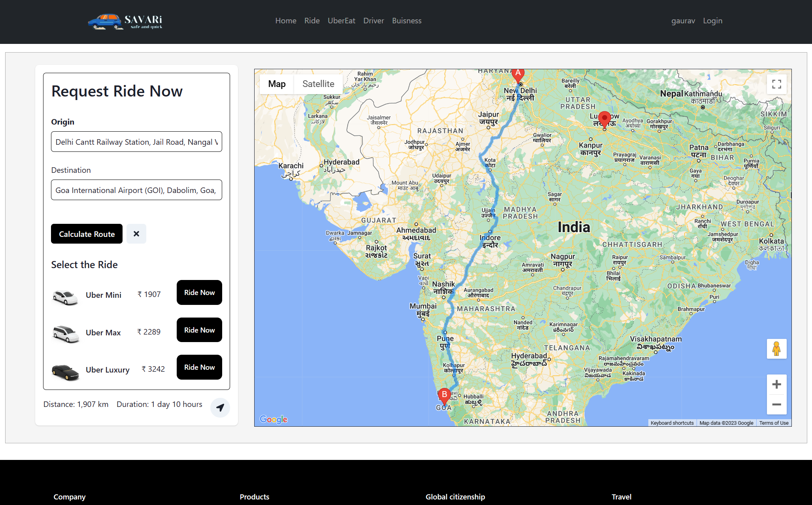
Task: Select the Pegman street view icon
Action: coord(776,349)
